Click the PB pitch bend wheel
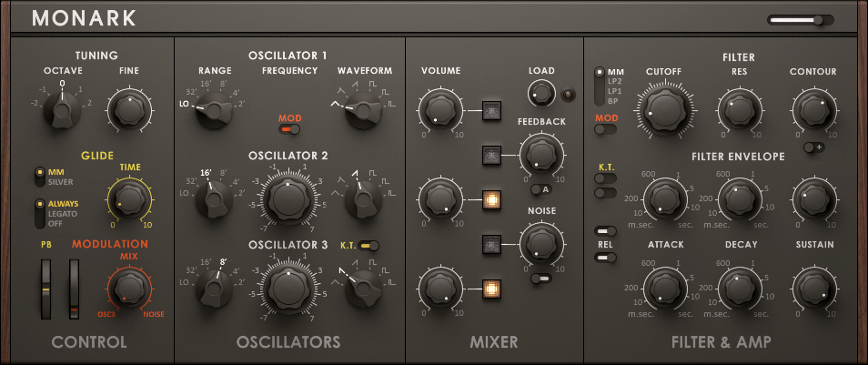Screen dimensions: 868x365 [45, 289]
